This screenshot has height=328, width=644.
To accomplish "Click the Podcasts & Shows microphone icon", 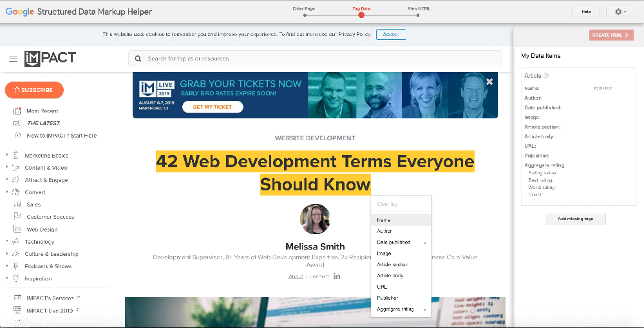I will 16,266.
